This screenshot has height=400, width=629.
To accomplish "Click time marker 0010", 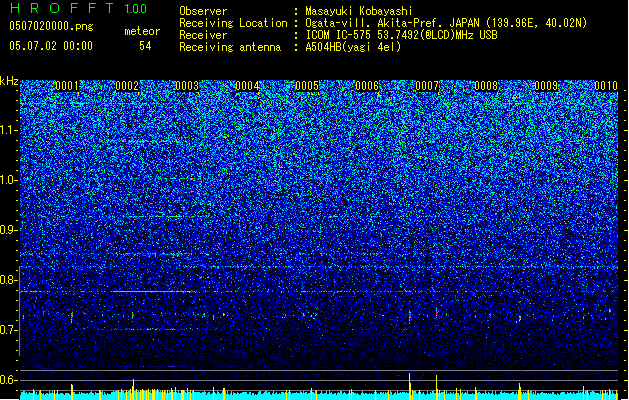I will point(606,86).
